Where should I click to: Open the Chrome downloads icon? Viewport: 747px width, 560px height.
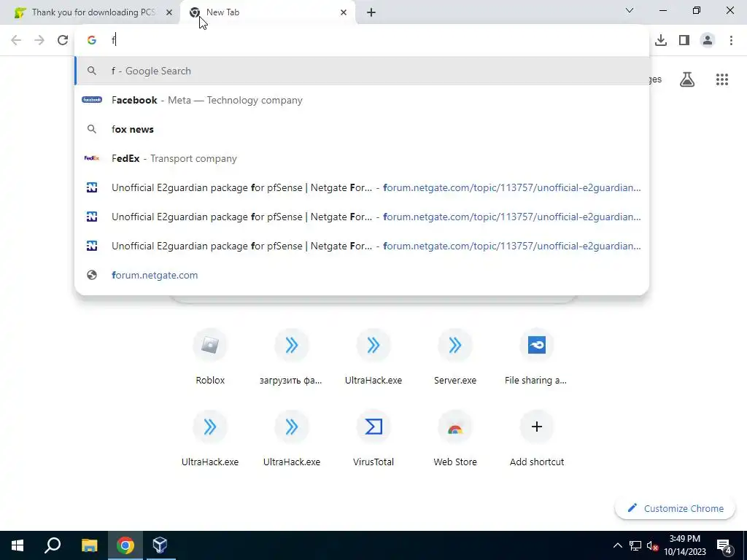[661, 40]
